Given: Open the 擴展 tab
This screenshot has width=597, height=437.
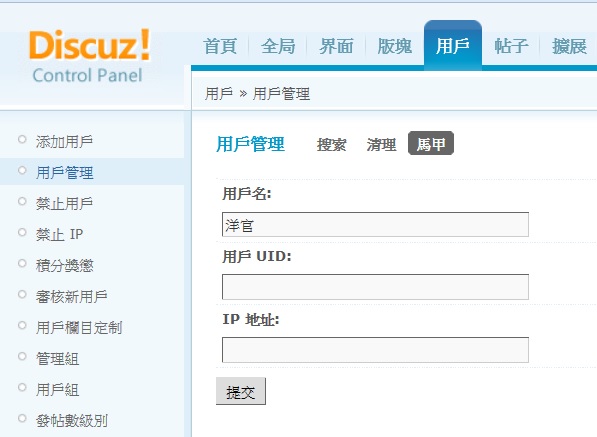Looking at the screenshot, I should 570,46.
